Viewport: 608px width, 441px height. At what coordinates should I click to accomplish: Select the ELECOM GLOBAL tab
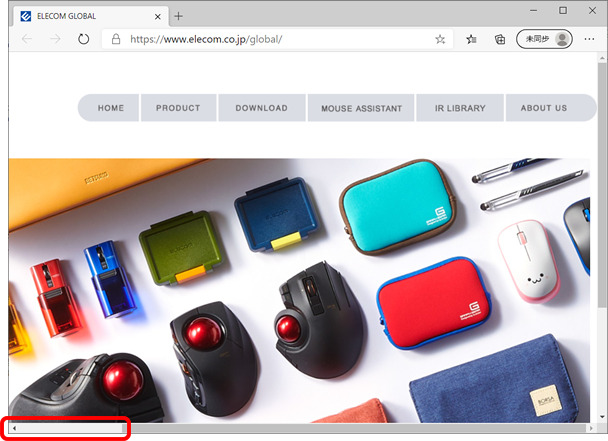tap(91, 16)
